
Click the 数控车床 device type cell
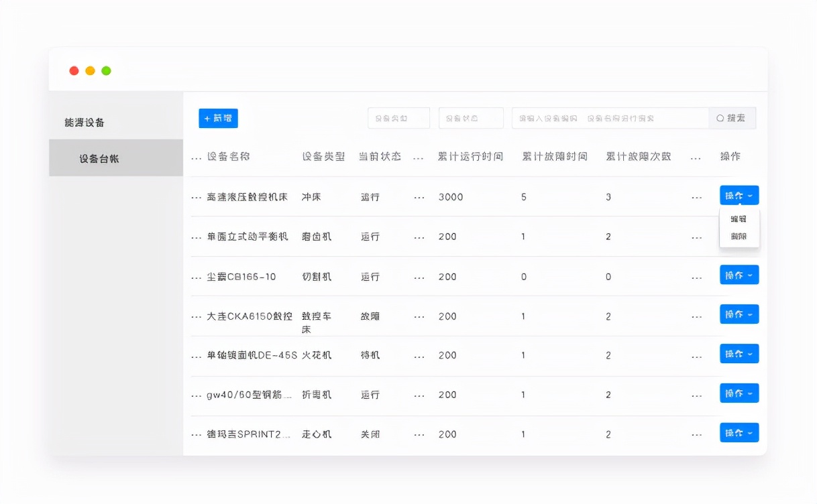pyautogui.click(x=317, y=323)
